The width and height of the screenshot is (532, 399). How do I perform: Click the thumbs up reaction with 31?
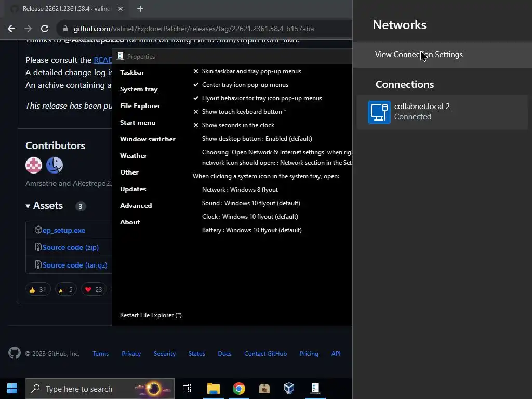pyautogui.click(x=38, y=289)
